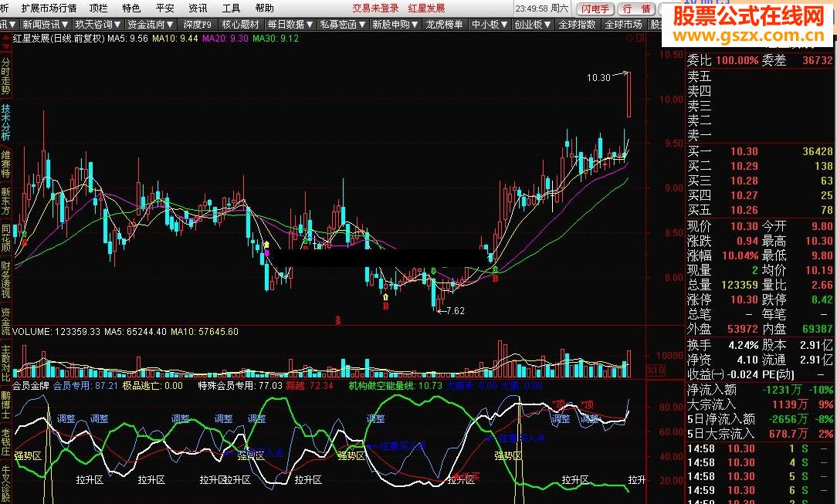Switch to the 老钱庄 side tab
Screen dimensions: 837x504
point(5,442)
